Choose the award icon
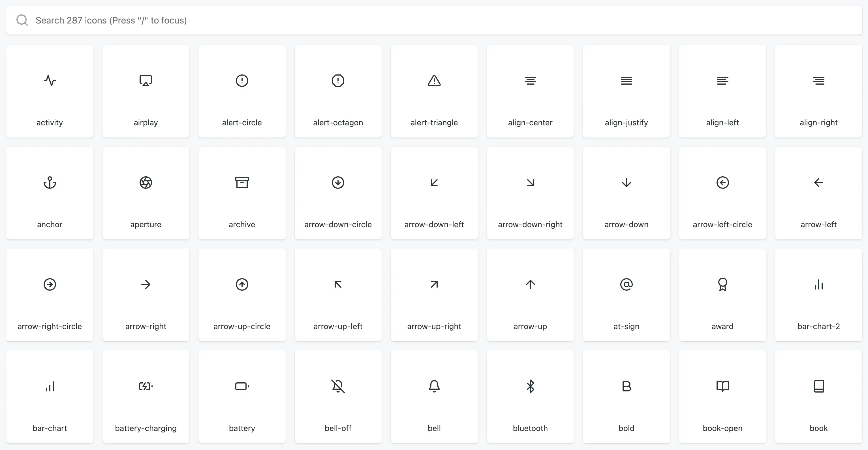This screenshot has height=450, width=868. click(x=722, y=285)
